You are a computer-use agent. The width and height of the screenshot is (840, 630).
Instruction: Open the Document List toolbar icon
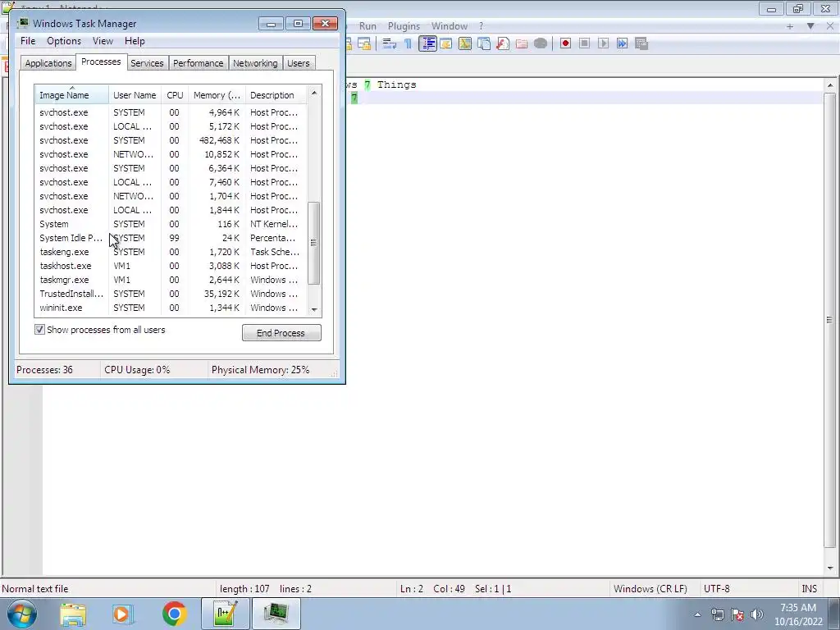coord(484,44)
